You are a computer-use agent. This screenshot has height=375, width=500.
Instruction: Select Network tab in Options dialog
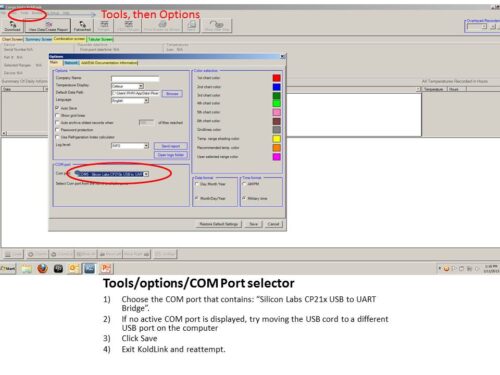click(71, 63)
